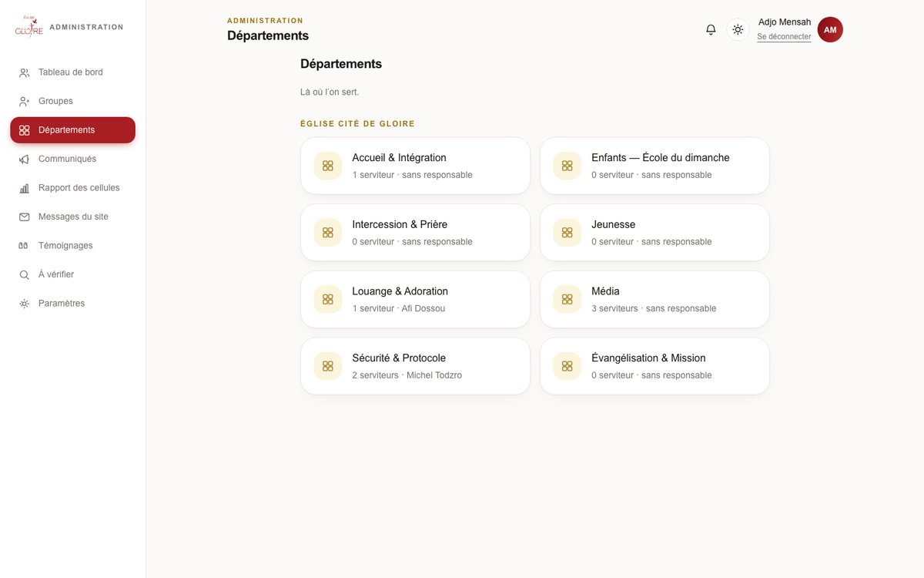Open Enfants — École du dimanche department

[654, 166]
